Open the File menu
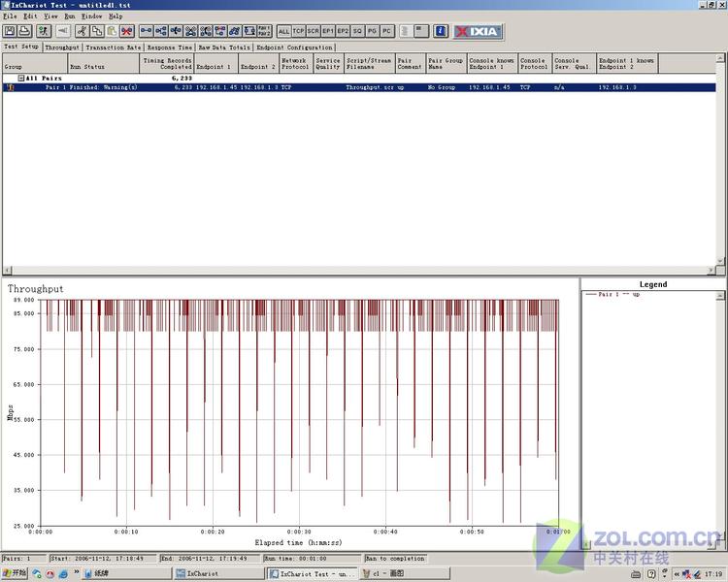 click(x=10, y=16)
